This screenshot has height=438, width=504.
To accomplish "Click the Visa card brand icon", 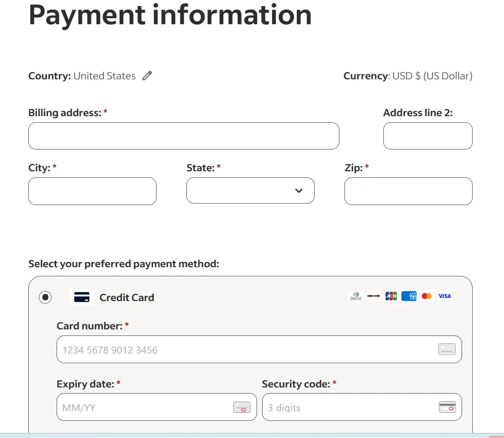I will click(x=444, y=296).
